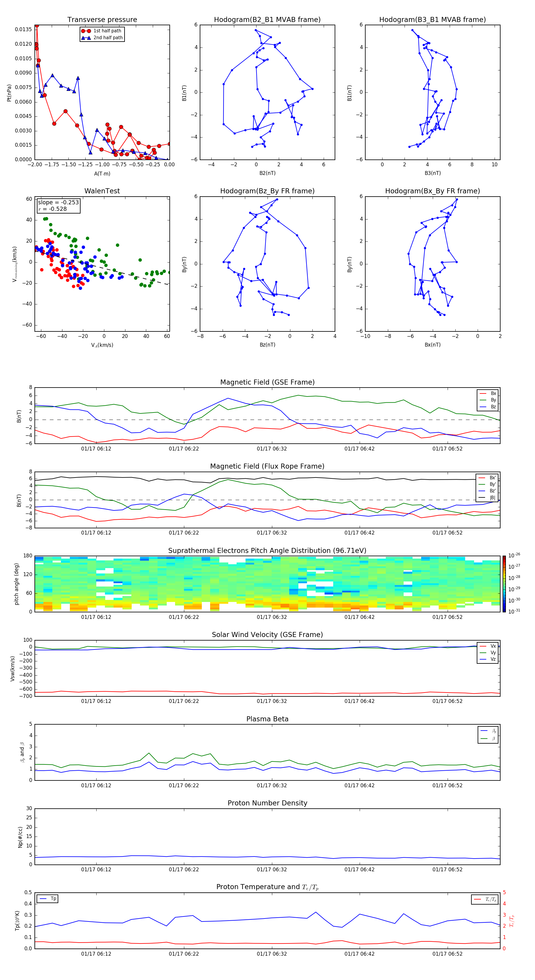Click the 'Vx' legend entry
Viewport: 535px width, 980px height.
488,646
